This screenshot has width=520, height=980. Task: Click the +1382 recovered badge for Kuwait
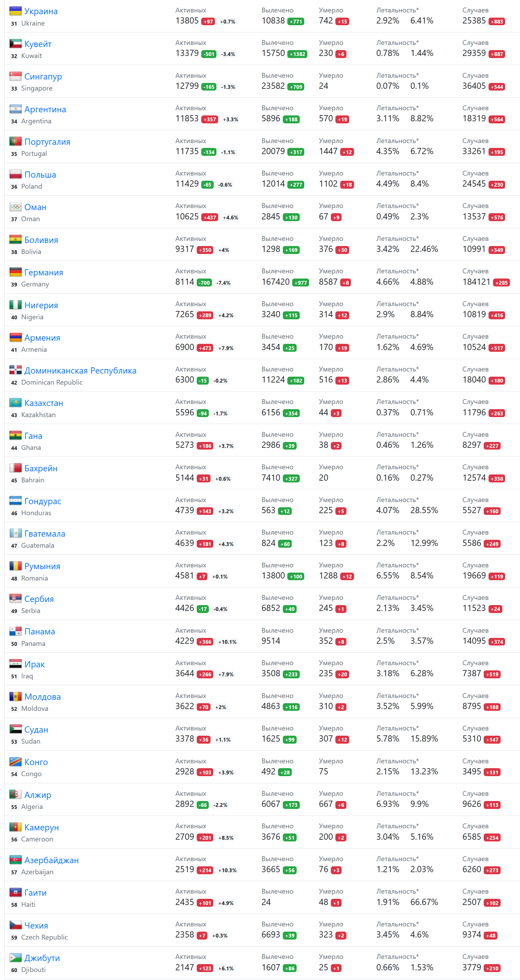297,54
